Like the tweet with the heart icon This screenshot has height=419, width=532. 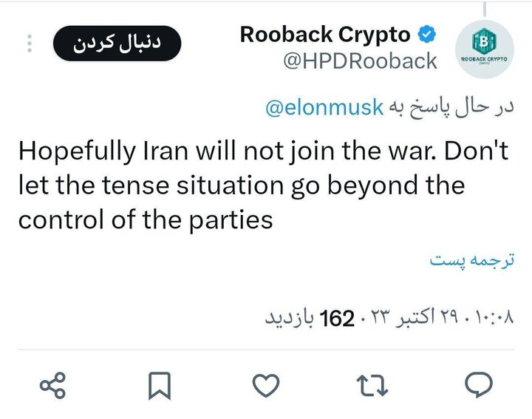266,385
